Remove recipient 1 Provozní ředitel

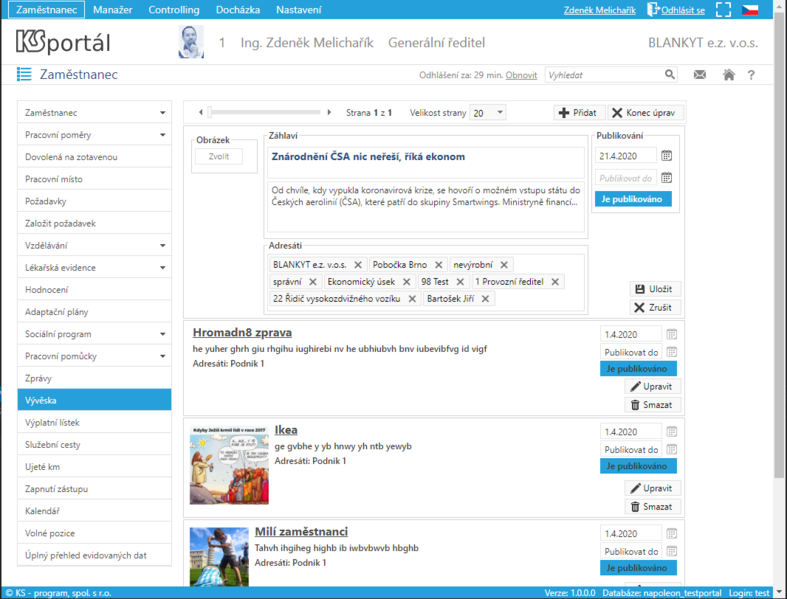pyautogui.click(x=555, y=282)
